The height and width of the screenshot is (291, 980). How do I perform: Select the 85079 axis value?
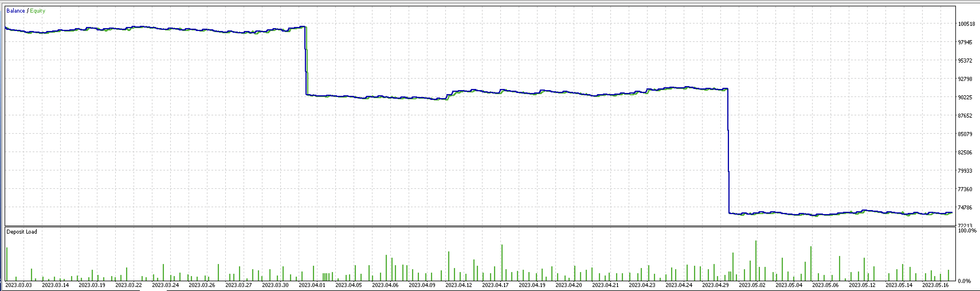[x=965, y=134]
